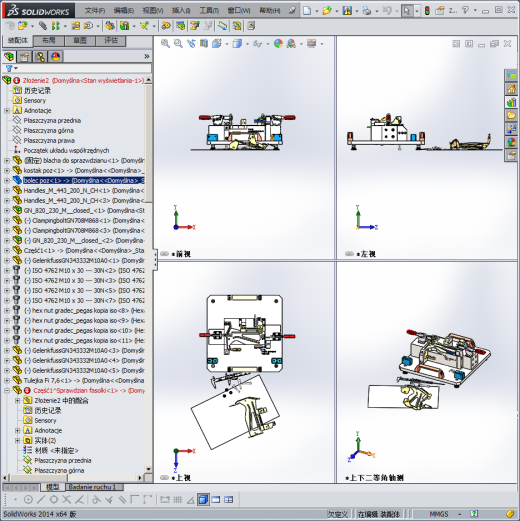The width and height of the screenshot is (520, 521).
Task: Click the panel collapse handle beside the tree
Action: click(x=155, y=259)
